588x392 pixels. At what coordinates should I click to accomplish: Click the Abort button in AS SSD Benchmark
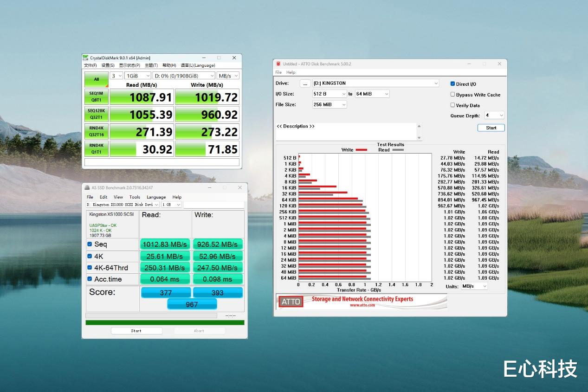tap(199, 331)
